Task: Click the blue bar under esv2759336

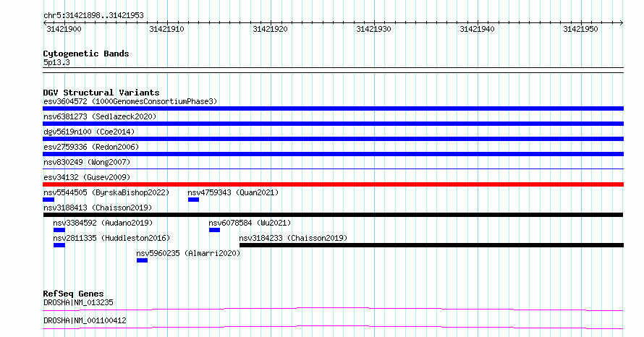Action: click(333, 154)
